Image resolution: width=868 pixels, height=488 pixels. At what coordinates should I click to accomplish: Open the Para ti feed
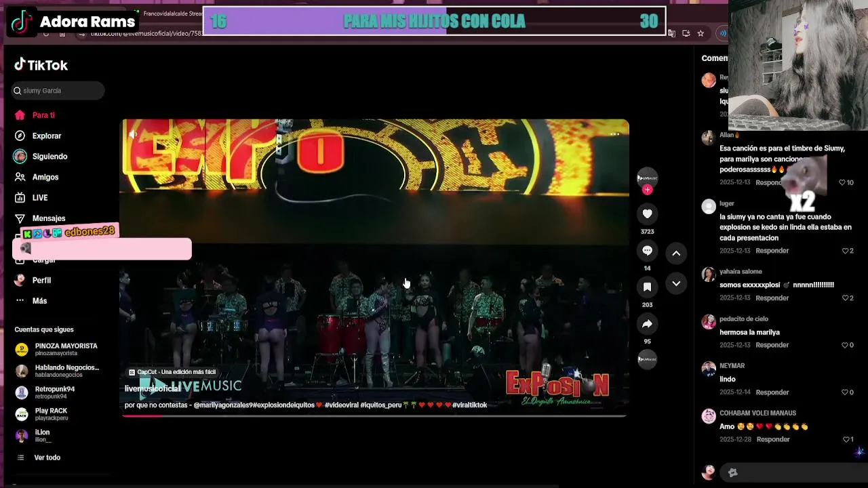tap(43, 115)
